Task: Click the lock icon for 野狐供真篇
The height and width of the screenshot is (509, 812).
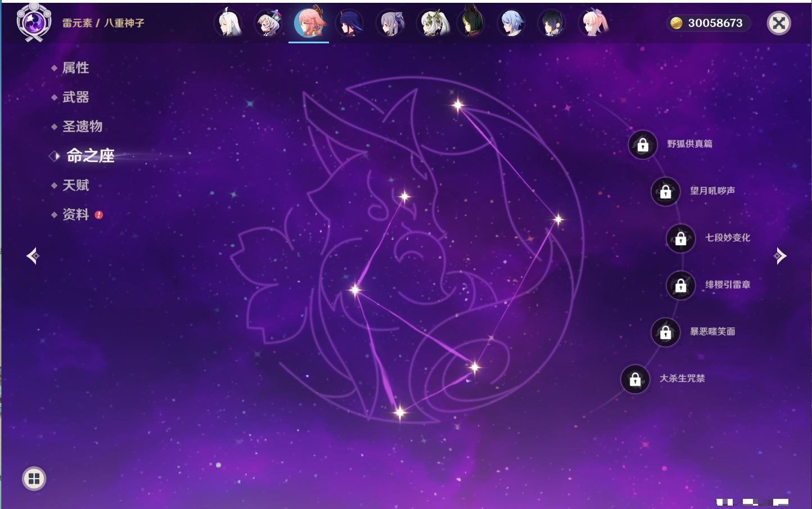Action: 643,145
